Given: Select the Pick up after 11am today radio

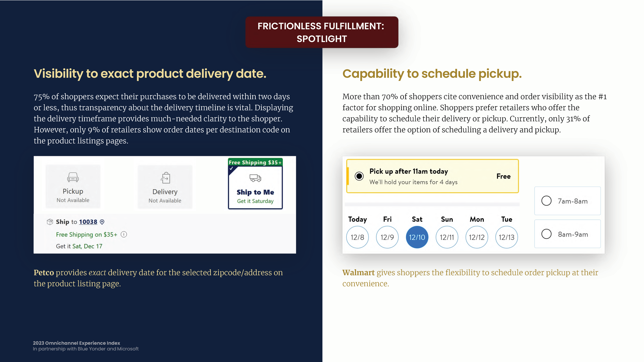Looking at the screenshot, I should (x=359, y=176).
